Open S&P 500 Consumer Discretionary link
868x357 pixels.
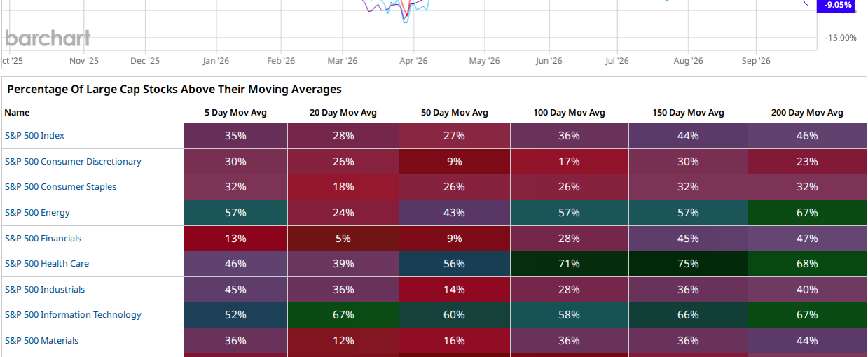point(73,162)
